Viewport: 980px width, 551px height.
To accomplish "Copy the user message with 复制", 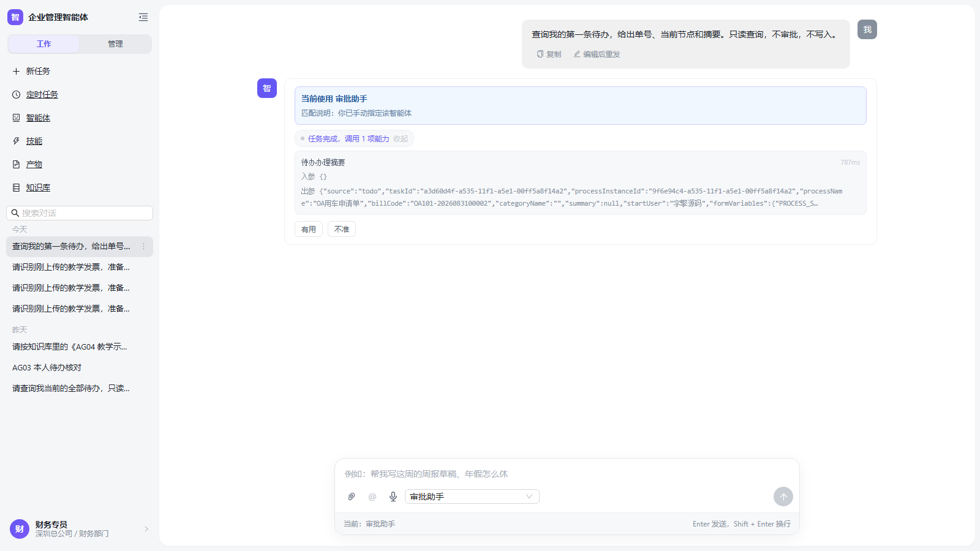I will tap(549, 54).
